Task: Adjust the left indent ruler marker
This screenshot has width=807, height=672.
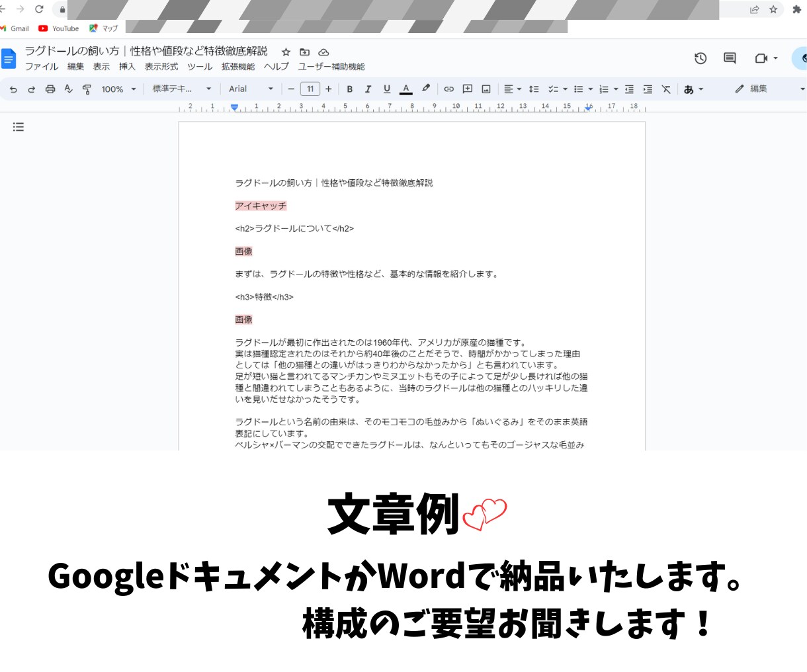Action: [234, 107]
